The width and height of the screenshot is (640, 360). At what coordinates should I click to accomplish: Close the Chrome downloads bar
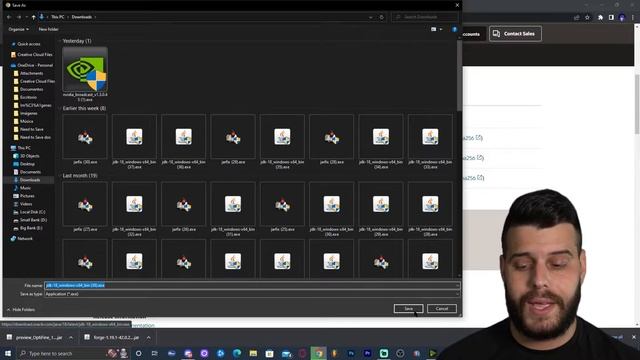pos(633,337)
